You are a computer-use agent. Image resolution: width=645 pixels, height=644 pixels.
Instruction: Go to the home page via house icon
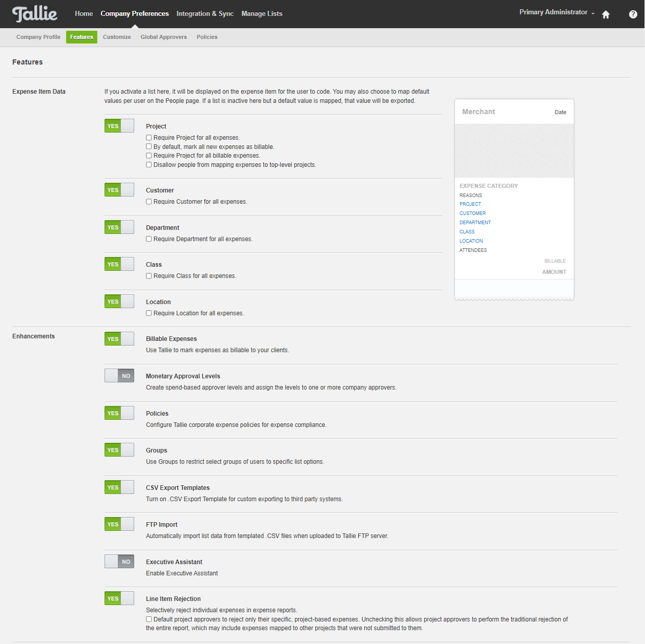pos(606,14)
